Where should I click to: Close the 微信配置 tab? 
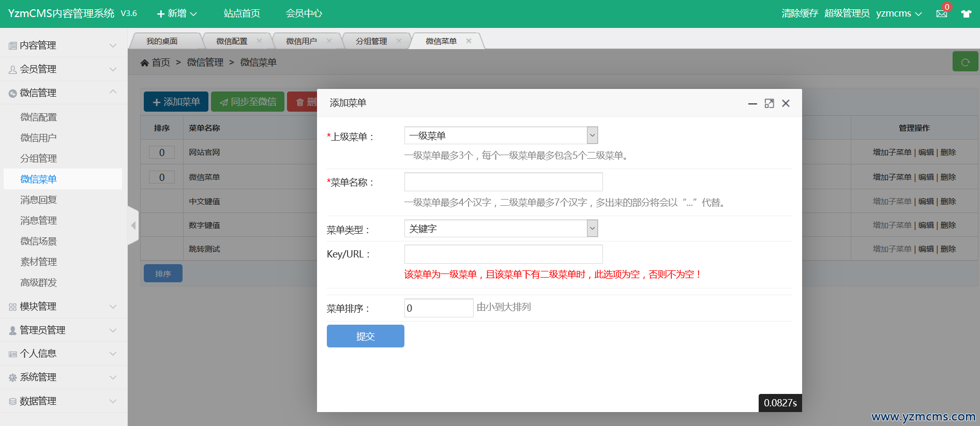[x=259, y=41]
